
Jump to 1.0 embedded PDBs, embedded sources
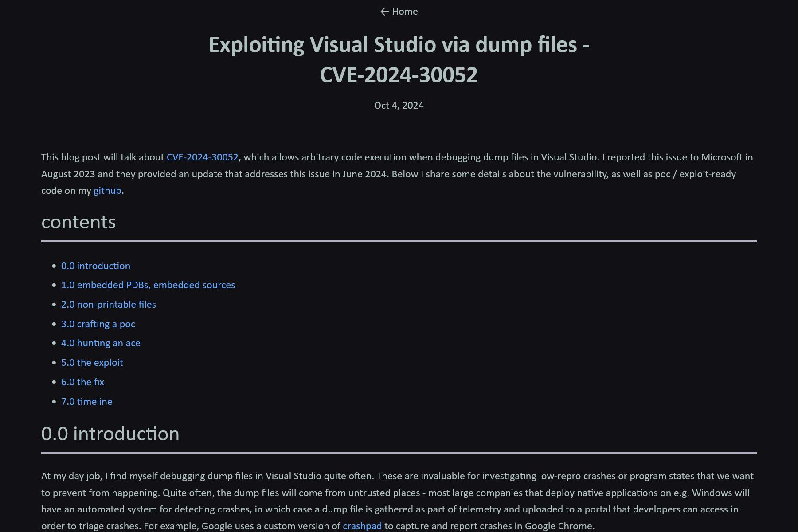(x=148, y=285)
